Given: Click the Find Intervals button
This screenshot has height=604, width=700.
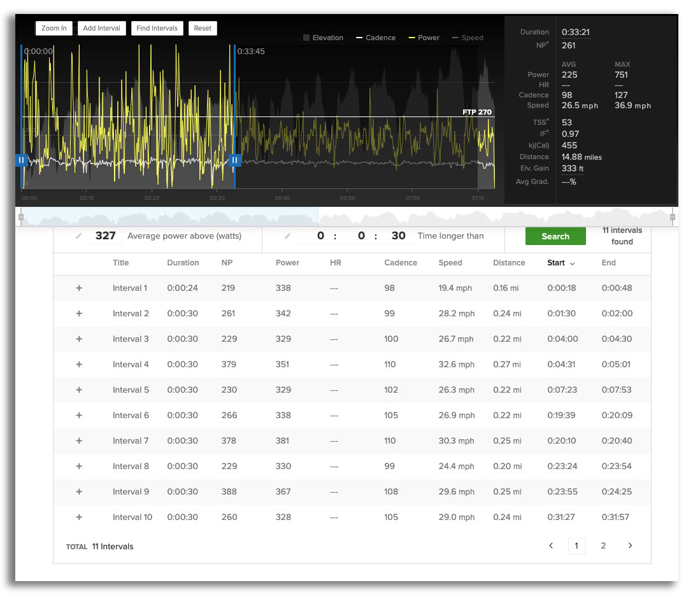Looking at the screenshot, I should click(x=157, y=28).
